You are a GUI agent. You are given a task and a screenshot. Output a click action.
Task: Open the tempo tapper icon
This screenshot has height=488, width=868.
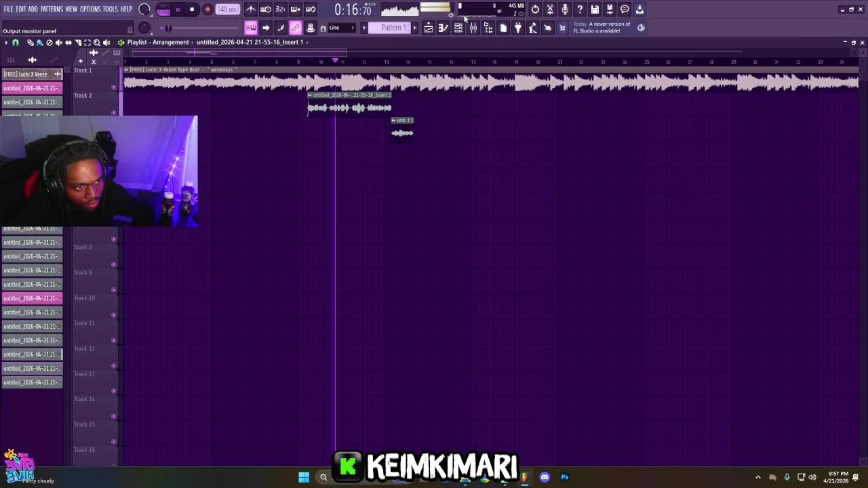533,28
